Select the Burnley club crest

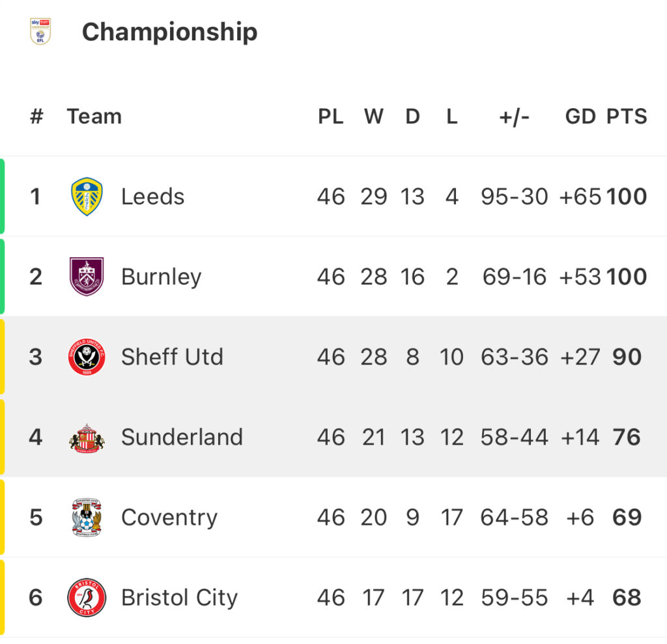click(87, 277)
